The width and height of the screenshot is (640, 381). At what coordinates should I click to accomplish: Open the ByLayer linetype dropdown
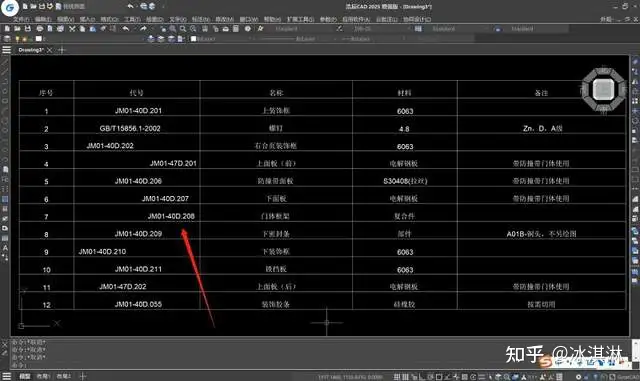[296, 39]
